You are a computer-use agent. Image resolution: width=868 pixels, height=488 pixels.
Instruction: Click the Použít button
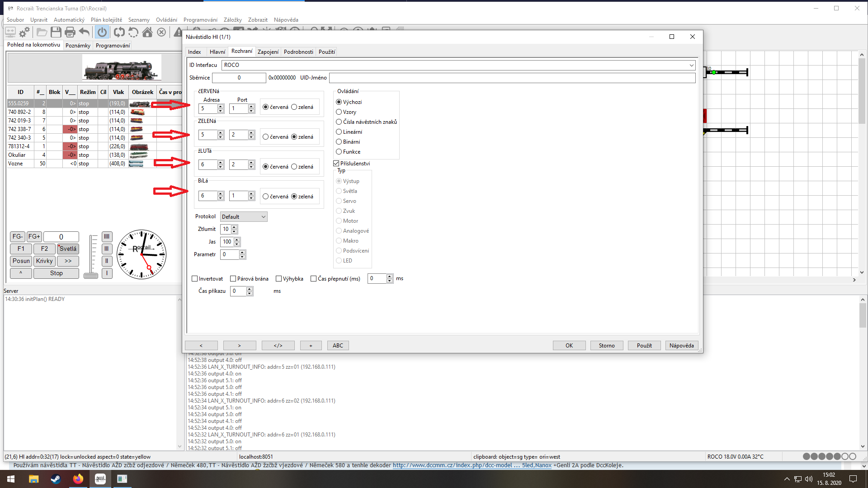[x=644, y=346]
